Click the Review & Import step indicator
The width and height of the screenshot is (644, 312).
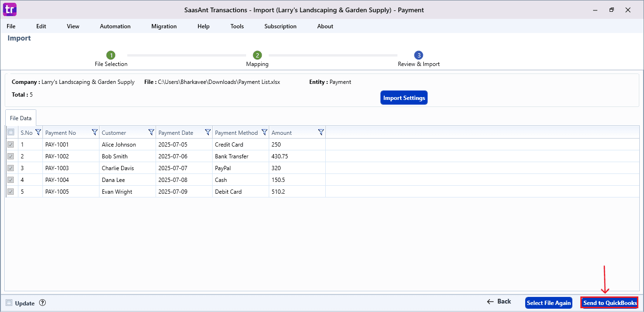click(x=418, y=55)
